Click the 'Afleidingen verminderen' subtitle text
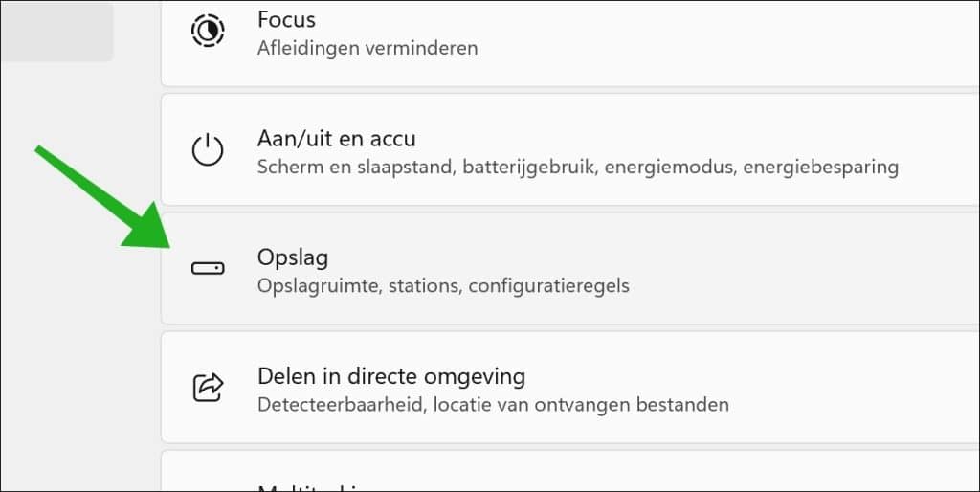Viewport: 980px width, 492px height. [x=367, y=47]
